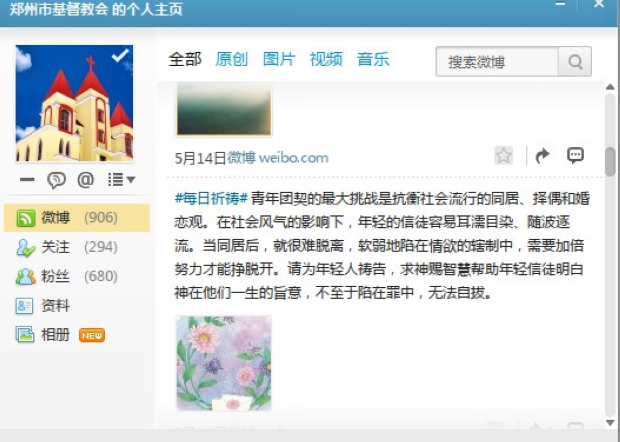
Task: Click the unfollow minus icon under avatar
Action: 27,180
